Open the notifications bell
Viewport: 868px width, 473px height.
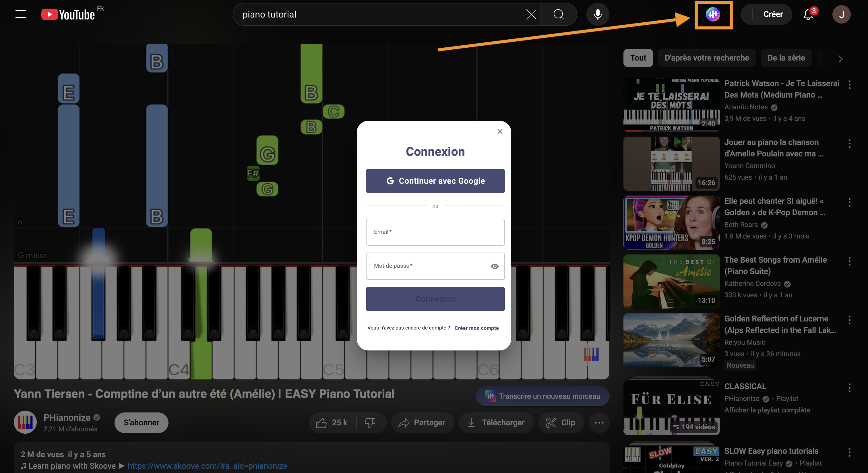coord(808,14)
